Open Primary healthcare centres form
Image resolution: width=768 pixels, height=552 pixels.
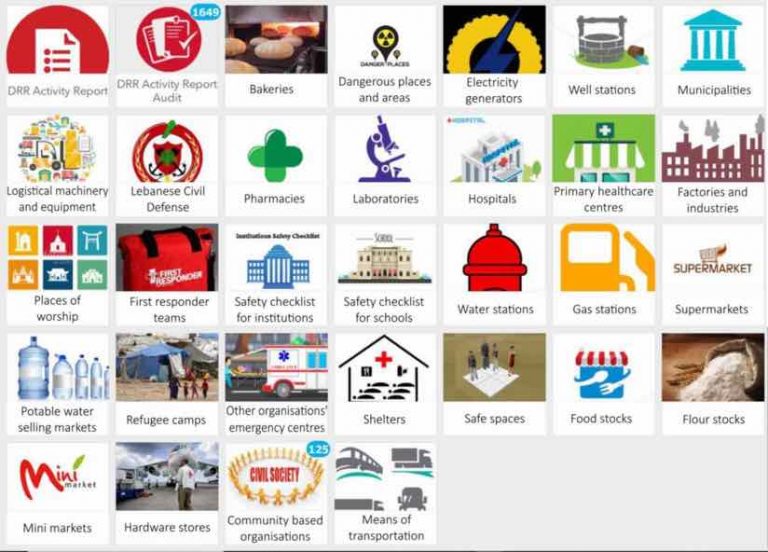click(603, 166)
